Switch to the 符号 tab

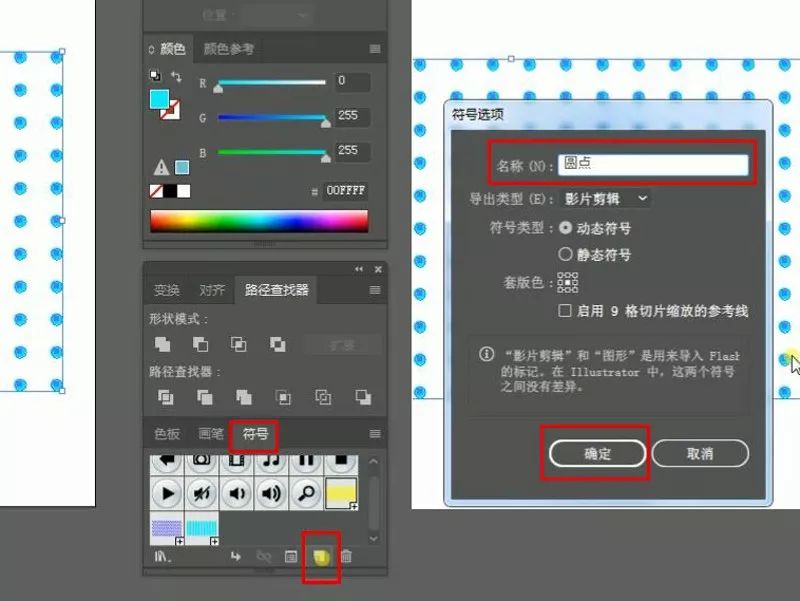(255, 434)
